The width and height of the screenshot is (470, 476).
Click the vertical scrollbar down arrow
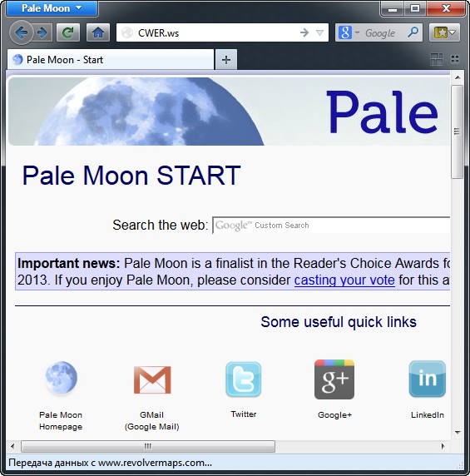pos(458,432)
